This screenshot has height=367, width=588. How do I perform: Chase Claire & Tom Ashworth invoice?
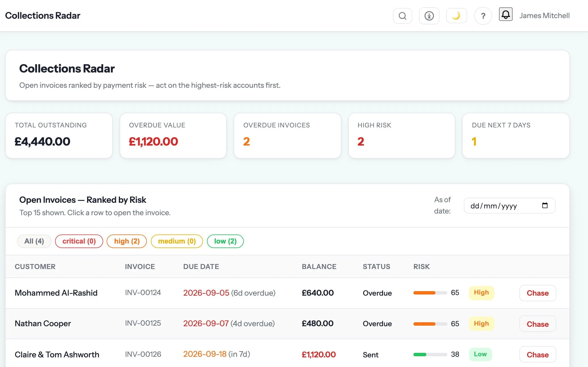pos(538,354)
